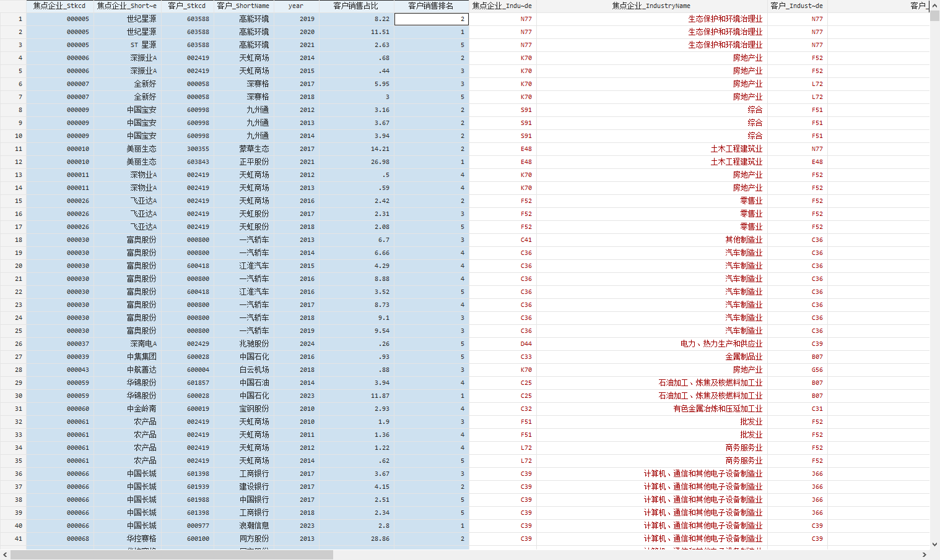Select the 焦点企业_Stkcd column header
940x560 pixels.
[x=59, y=6]
